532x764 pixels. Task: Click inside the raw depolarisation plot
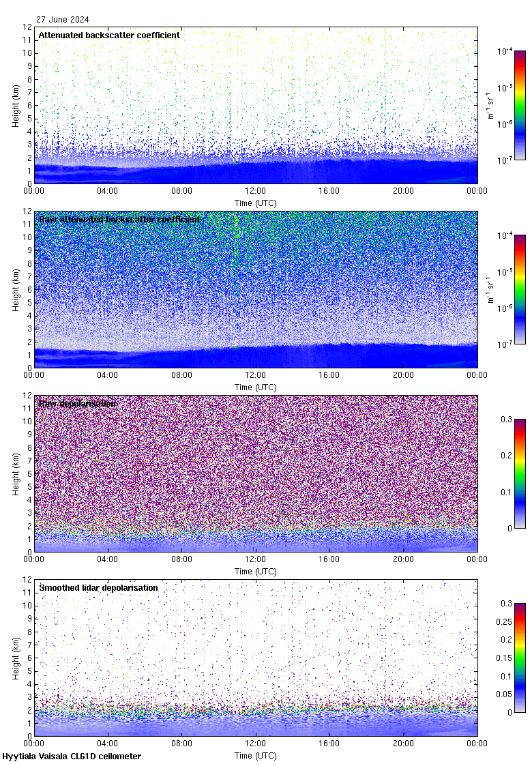(255, 473)
